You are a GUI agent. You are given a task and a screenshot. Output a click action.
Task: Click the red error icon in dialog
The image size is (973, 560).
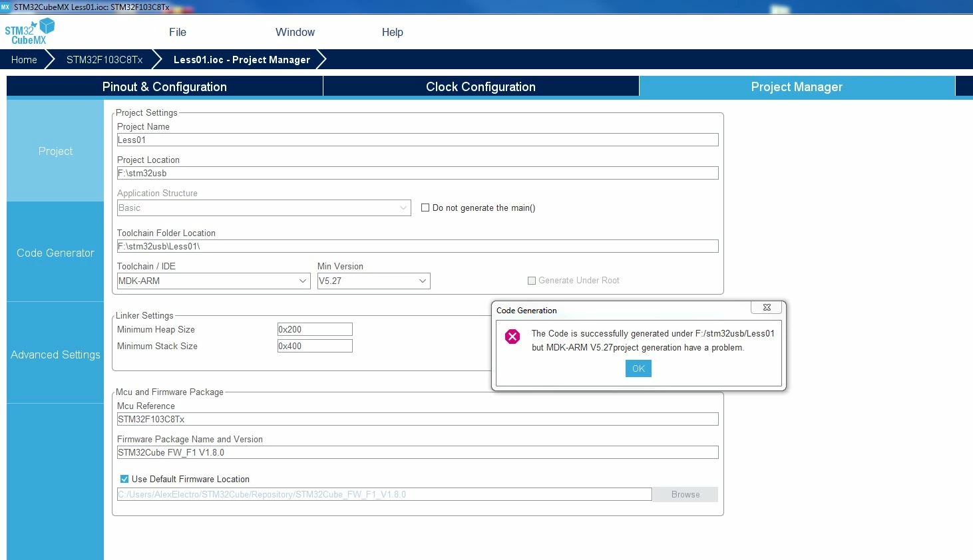click(512, 337)
